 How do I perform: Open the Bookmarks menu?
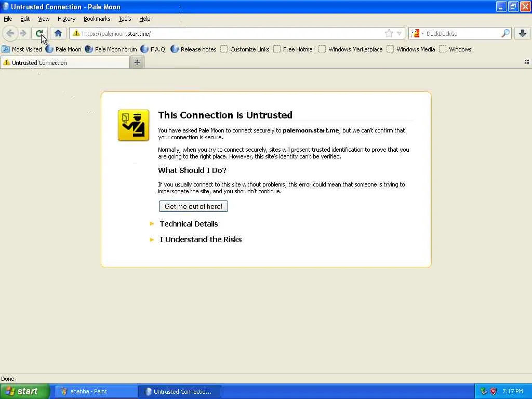(x=97, y=19)
